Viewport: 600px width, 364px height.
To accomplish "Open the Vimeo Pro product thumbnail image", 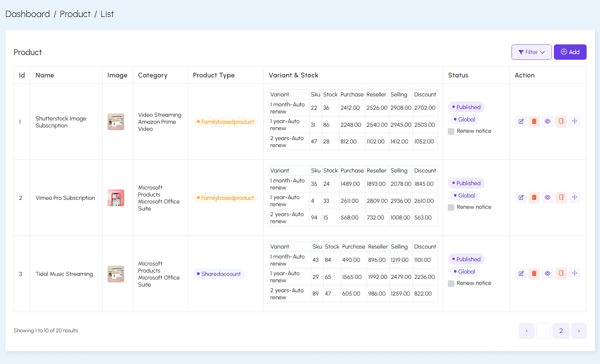I will (x=116, y=198).
